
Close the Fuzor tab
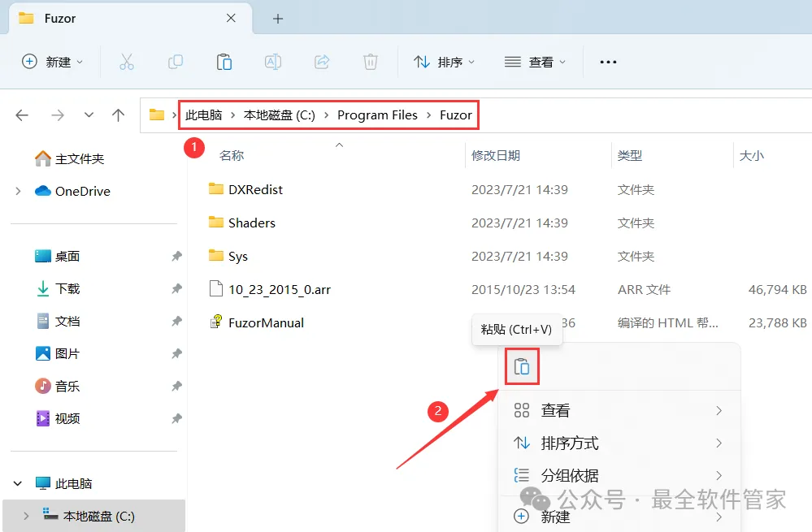coord(231,18)
